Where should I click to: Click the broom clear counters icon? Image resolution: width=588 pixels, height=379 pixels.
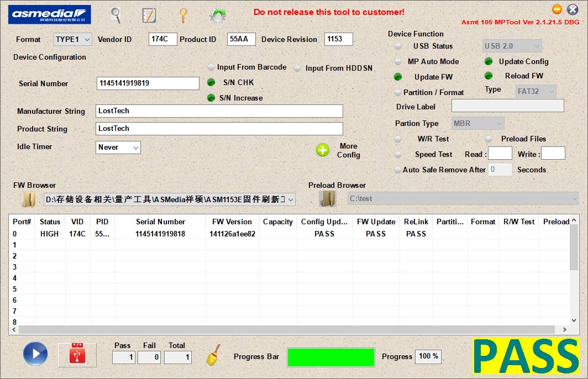point(213,355)
